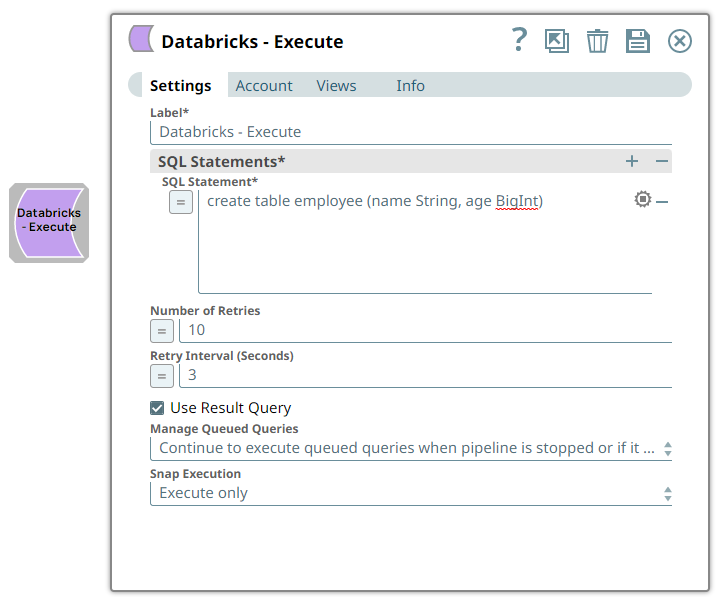Open the help question mark icon
Image resolution: width=720 pixels, height=597 pixels.
[x=518, y=40]
